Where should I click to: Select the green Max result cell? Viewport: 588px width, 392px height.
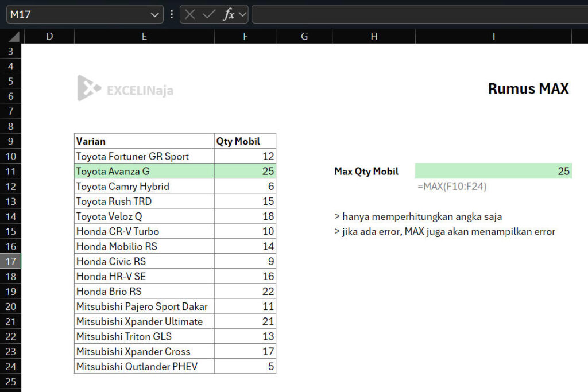(x=493, y=171)
